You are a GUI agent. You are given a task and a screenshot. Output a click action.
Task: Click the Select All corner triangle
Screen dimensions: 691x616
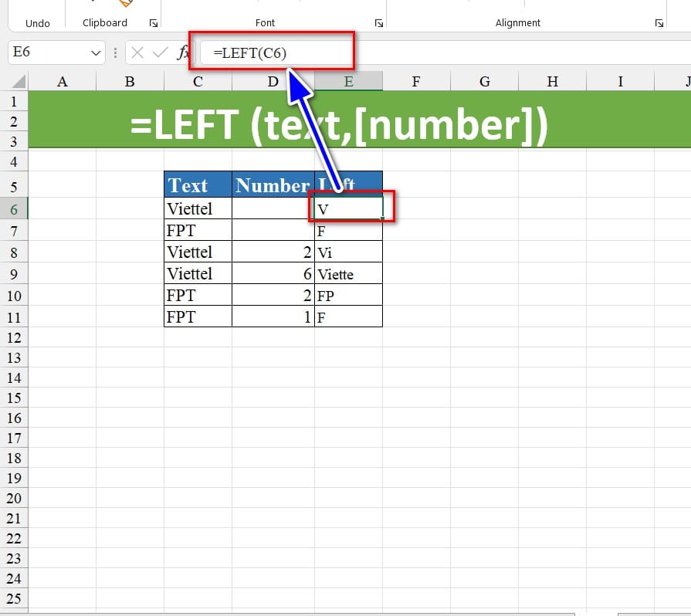[19, 82]
